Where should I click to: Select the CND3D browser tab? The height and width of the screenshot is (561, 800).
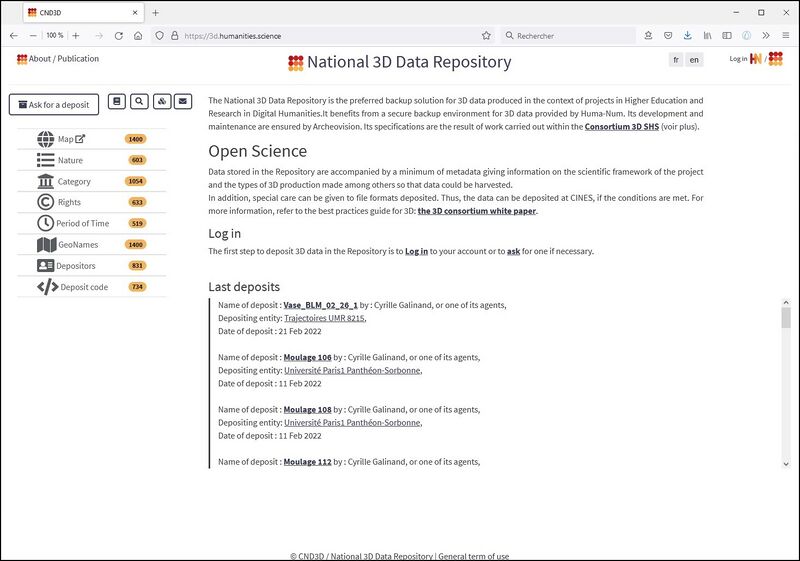click(x=80, y=12)
